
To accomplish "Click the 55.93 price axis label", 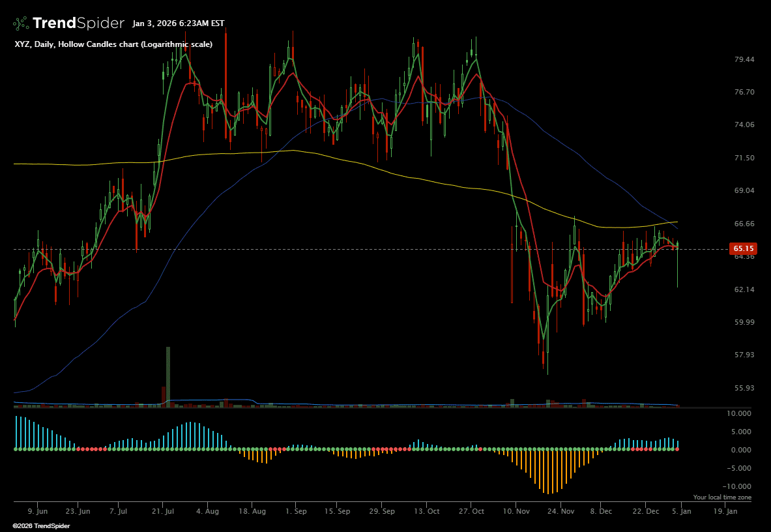I will pyautogui.click(x=744, y=388).
